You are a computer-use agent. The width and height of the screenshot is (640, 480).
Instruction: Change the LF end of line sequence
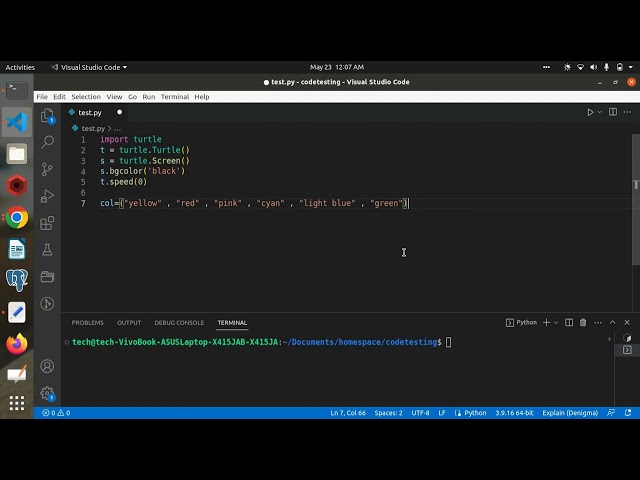pos(442,413)
